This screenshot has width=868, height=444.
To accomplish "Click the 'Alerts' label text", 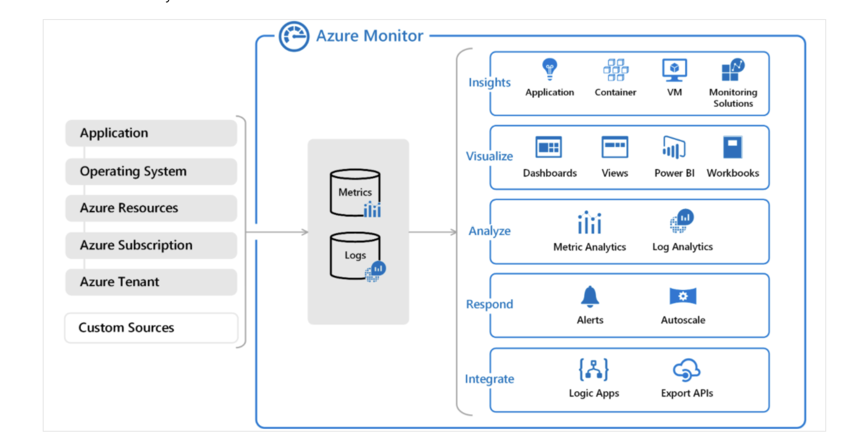I will pyautogui.click(x=590, y=320).
